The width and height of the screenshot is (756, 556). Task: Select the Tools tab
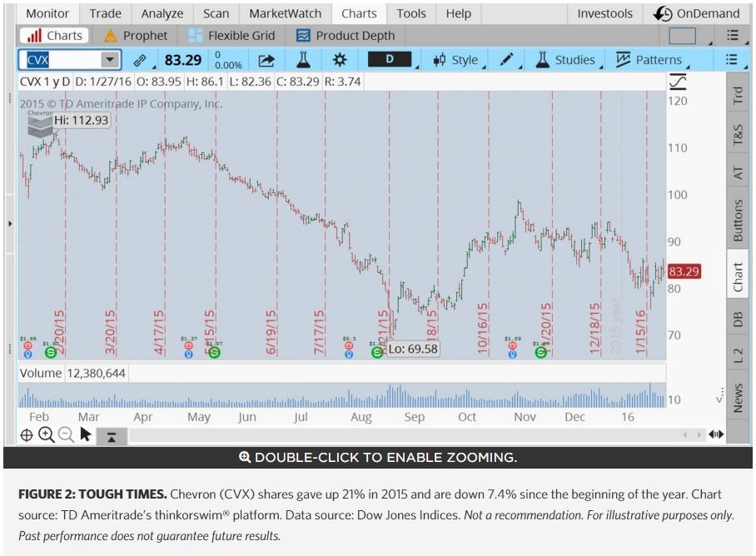tap(410, 13)
